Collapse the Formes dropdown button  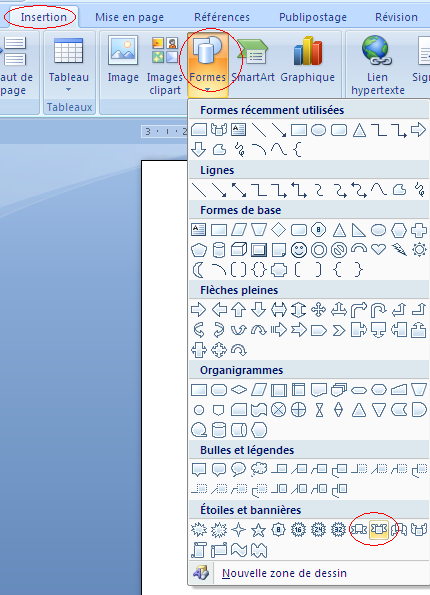click(207, 65)
